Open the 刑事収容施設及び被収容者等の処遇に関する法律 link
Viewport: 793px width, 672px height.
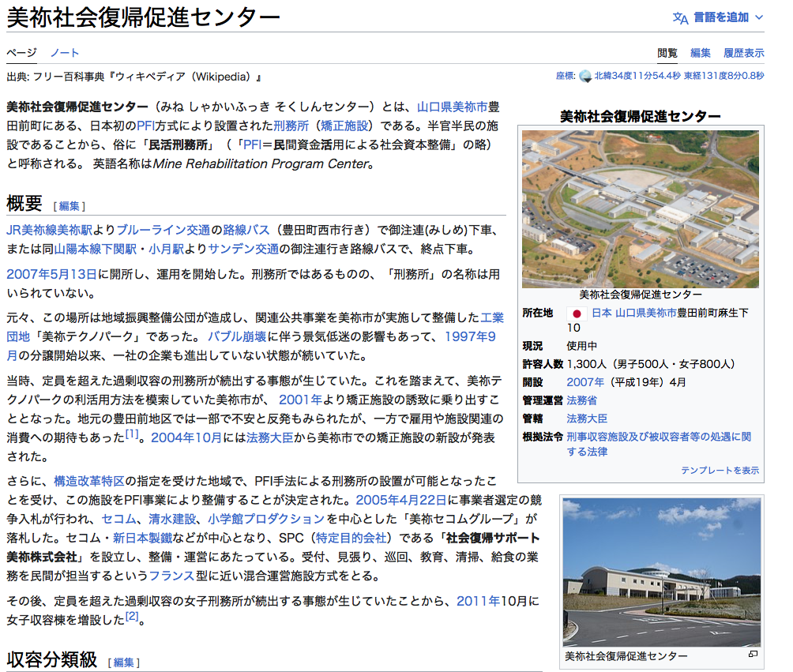[x=659, y=444]
